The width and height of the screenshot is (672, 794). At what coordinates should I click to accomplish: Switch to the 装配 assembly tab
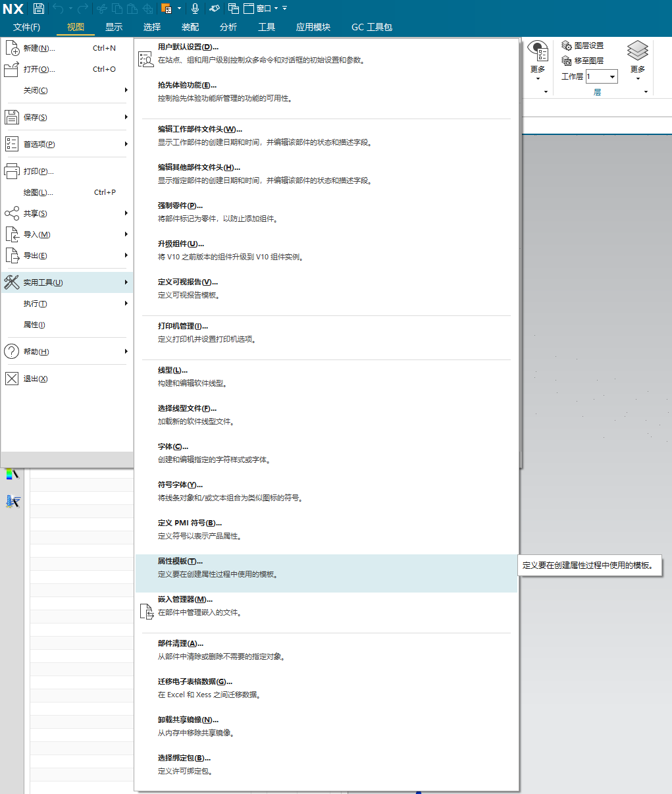190,27
